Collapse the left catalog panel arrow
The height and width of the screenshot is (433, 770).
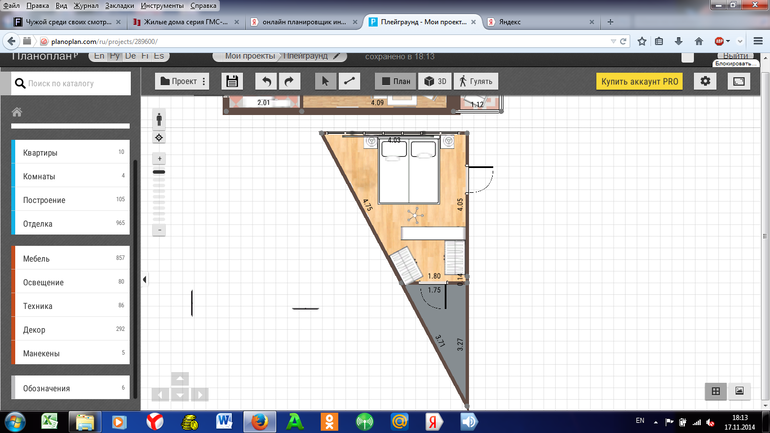144,280
